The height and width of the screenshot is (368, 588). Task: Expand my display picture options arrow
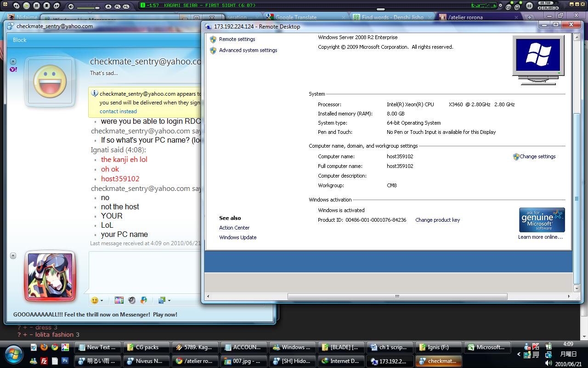(x=13, y=255)
